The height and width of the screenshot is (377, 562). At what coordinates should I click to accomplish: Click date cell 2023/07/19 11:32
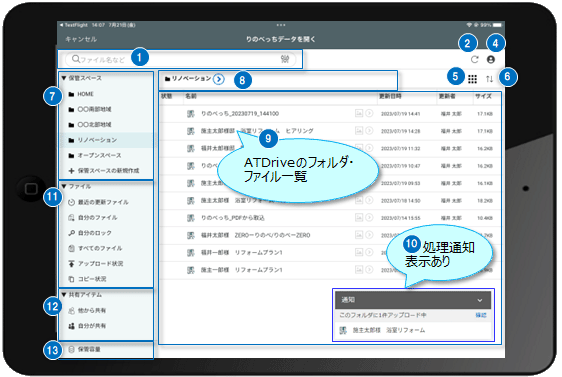point(400,149)
